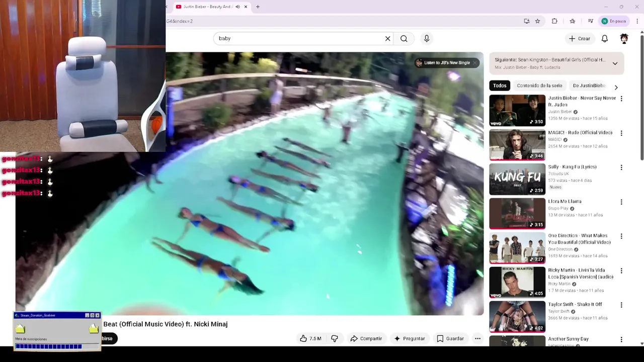Screen dimensions: 644x362
Task: Select the 'De Justin Bieber' chip
Action: [x=589, y=85]
